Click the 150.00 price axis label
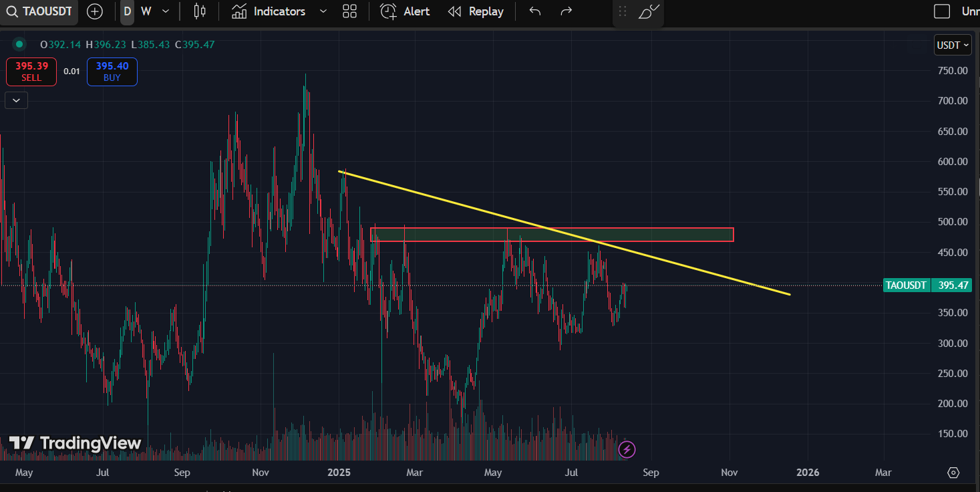 [953, 434]
